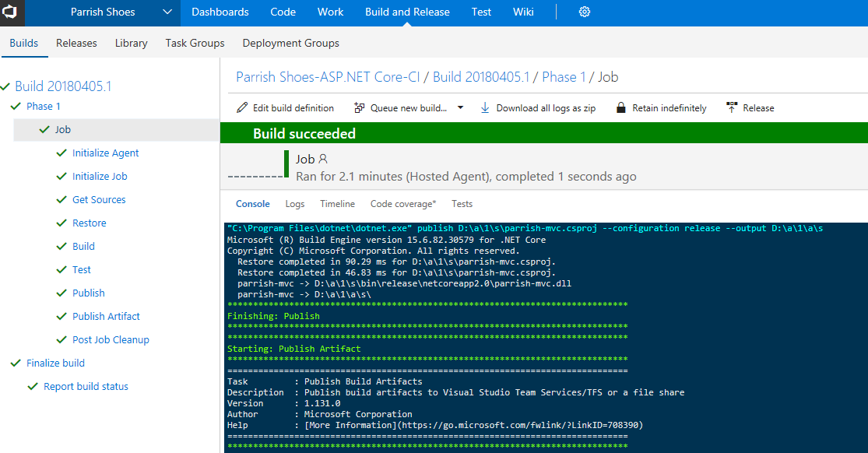
Task: Click the Build 20180405.1 breadcrumb link
Action: [x=480, y=77]
